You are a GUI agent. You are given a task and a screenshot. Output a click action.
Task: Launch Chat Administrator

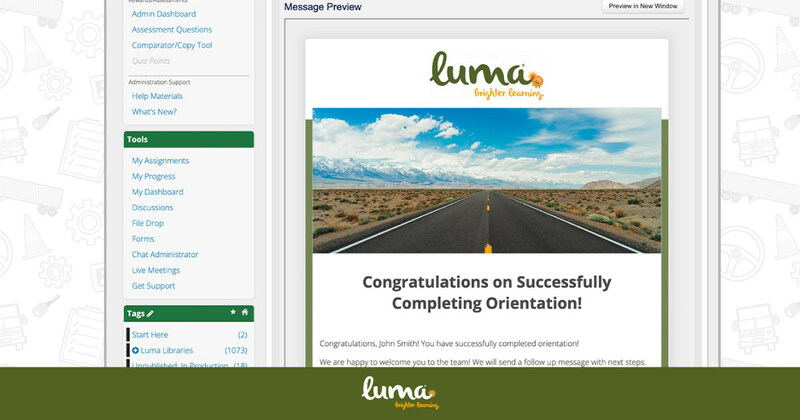coord(165,255)
